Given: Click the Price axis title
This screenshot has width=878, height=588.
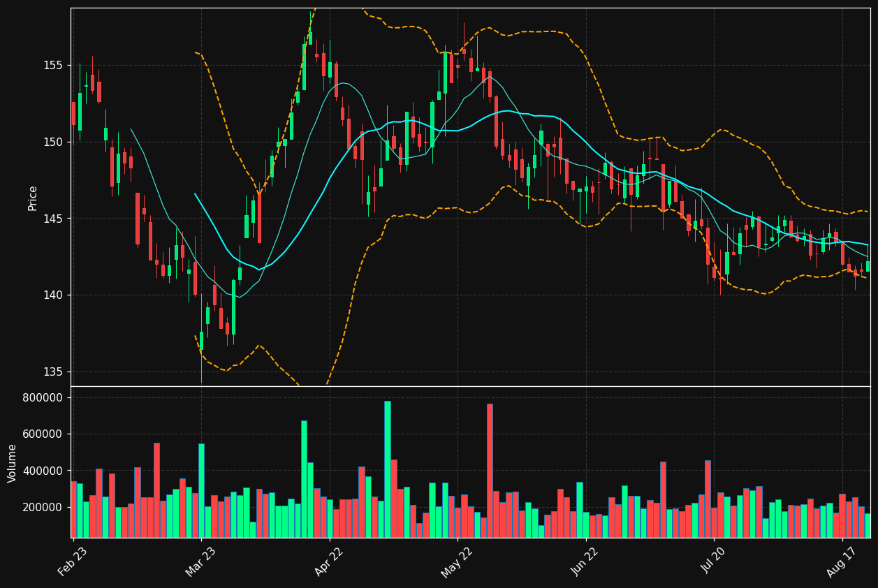Looking at the screenshot, I should click(x=33, y=198).
